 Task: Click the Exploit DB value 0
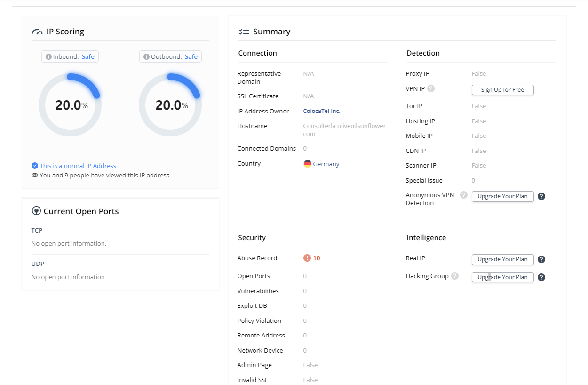(305, 305)
